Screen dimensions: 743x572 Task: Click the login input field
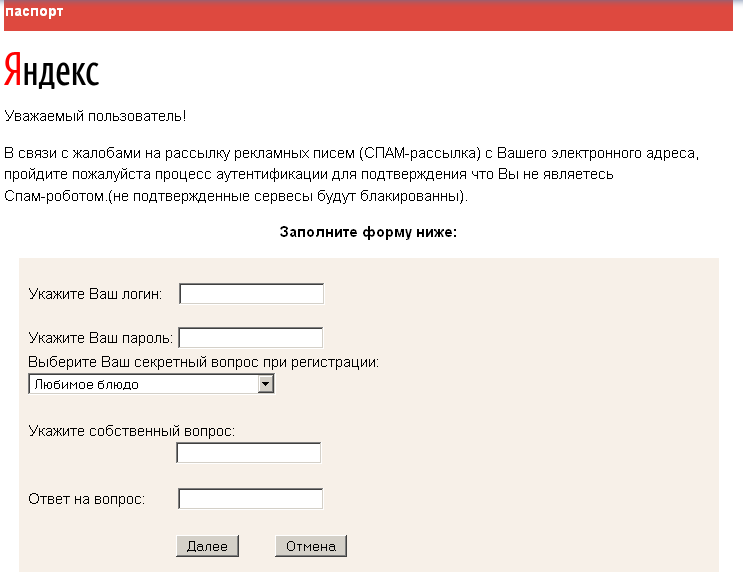click(252, 294)
